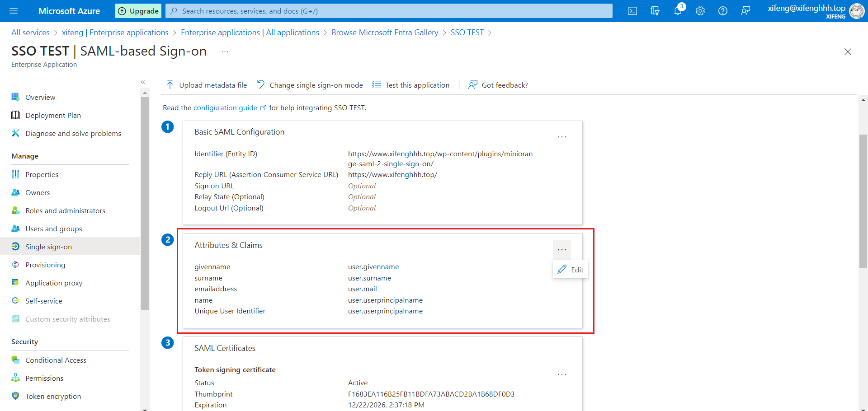Click Edit for Attributes & Claims

coord(571,270)
